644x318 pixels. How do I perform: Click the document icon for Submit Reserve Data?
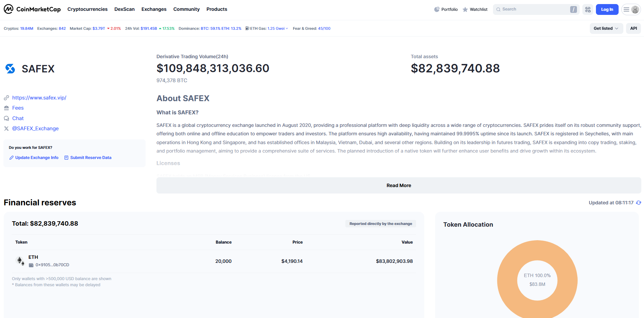pyautogui.click(x=66, y=158)
